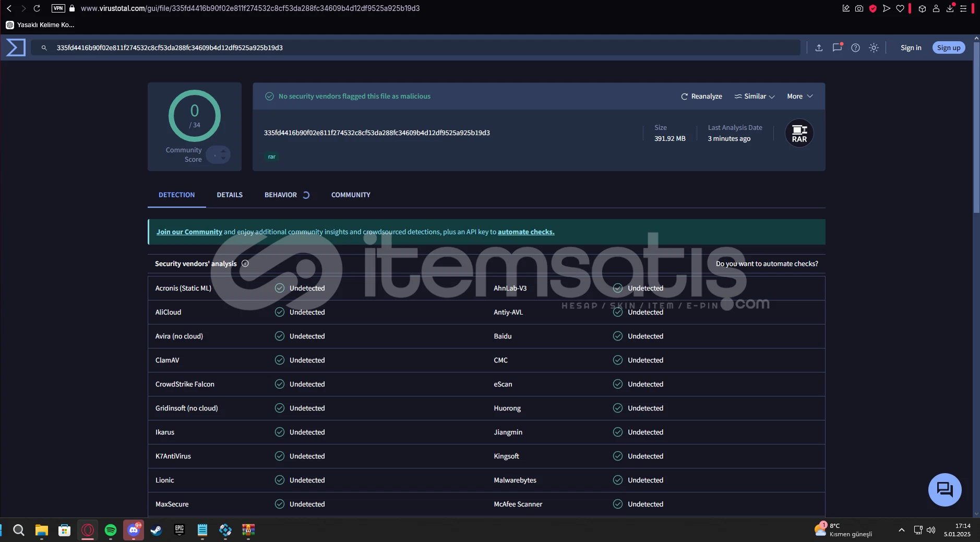Screen dimensions: 980x542
Task: Open the chat bubble button at bottom right
Action: 945,489
